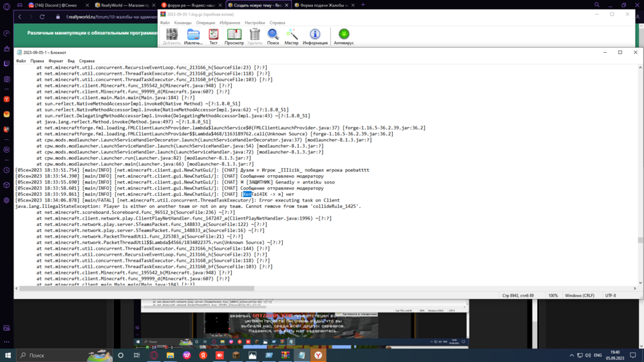Click the log line "Дуэли » Игрок _IIIizik_"
This screenshot has width=644, height=362.
pyautogui.click(x=192, y=170)
